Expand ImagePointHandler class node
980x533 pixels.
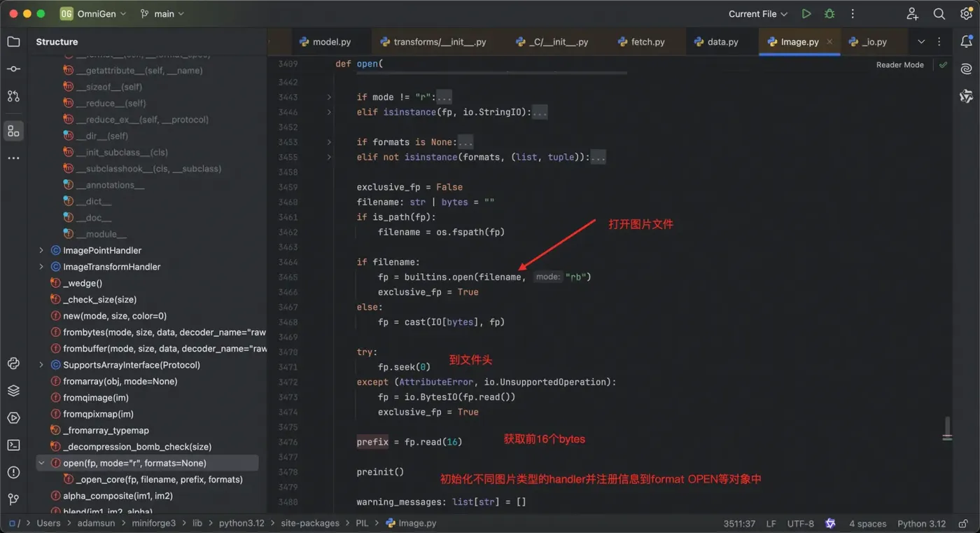[41, 250]
